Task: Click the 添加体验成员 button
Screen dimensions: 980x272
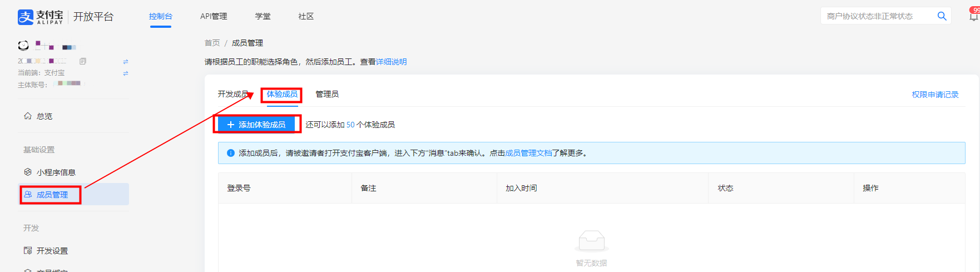Action: point(256,125)
